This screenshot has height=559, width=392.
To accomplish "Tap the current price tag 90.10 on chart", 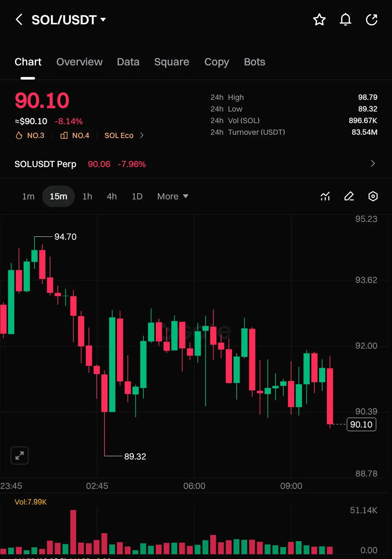I will pos(362,424).
